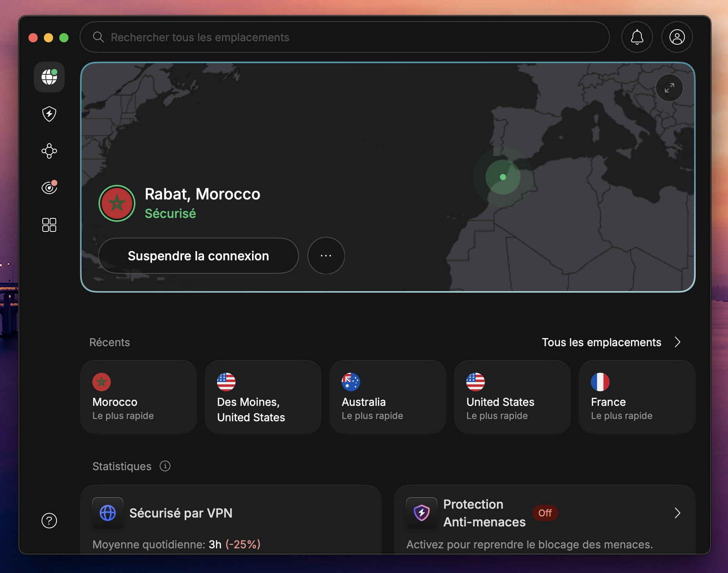Viewport: 728px width, 573px height.
Task: Open Dark Web Monitor radar icon
Action: pyautogui.click(x=49, y=187)
